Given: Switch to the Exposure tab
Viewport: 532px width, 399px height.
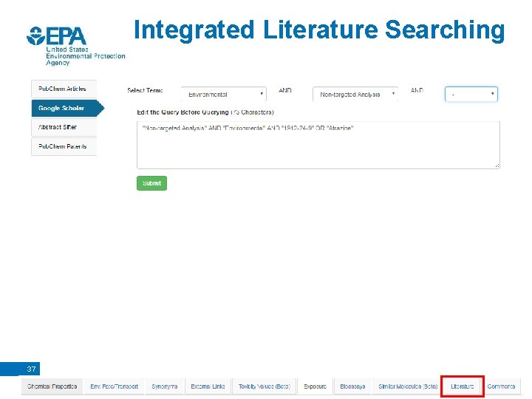Looking at the screenshot, I should (316, 386).
